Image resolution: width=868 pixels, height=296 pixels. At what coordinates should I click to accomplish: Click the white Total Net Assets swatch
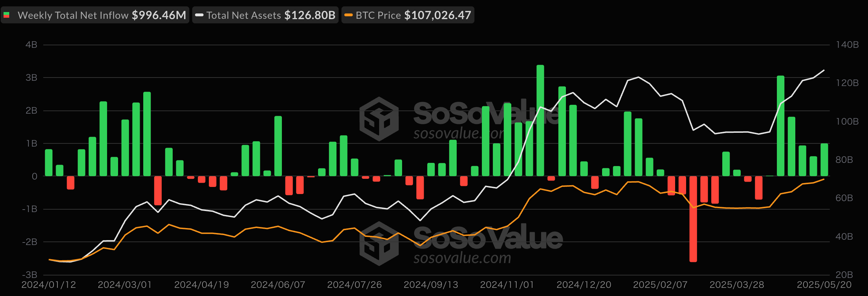coord(199,15)
